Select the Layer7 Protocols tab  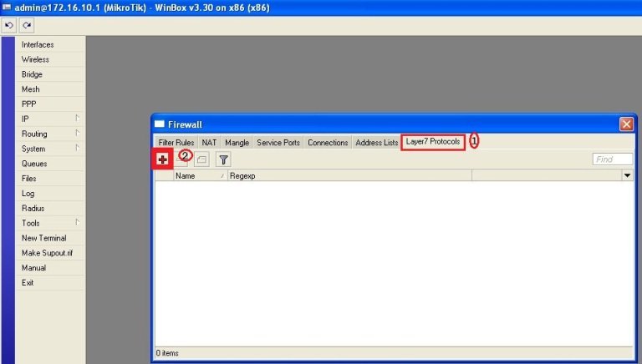433,142
